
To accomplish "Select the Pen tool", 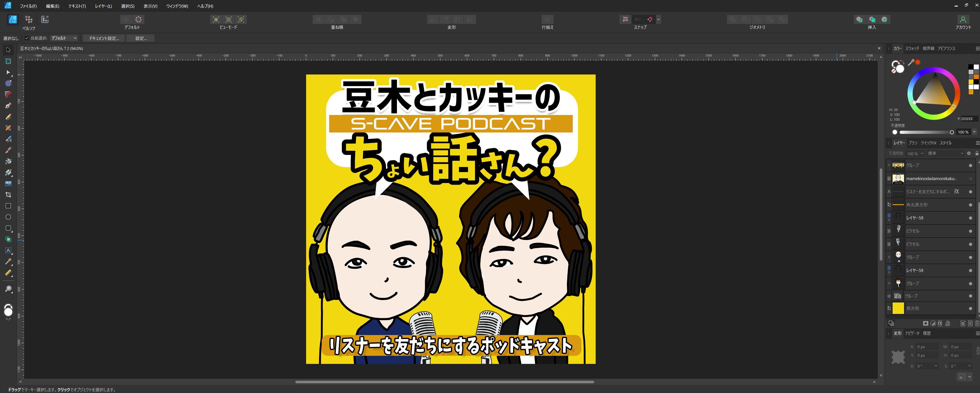I will (x=8, y=105).
